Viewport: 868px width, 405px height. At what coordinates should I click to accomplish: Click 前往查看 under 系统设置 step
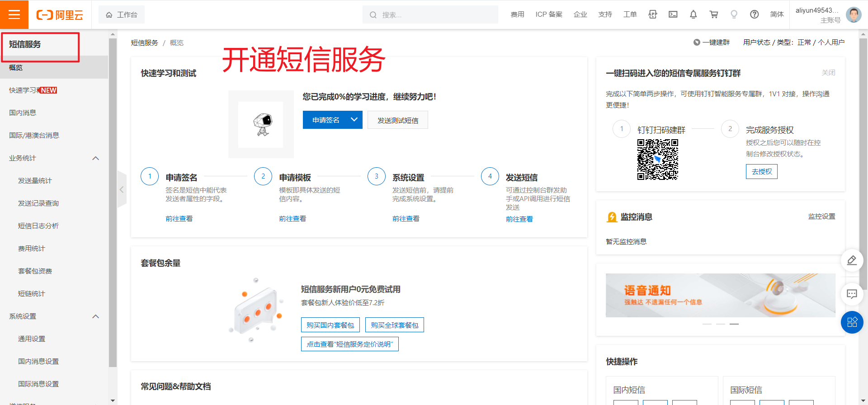point(406,218)
